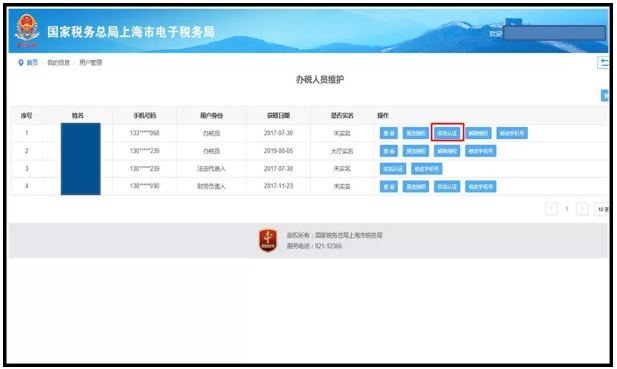
Task: Open 用户管理 breadcrumb item
Action: pos(91,63)
